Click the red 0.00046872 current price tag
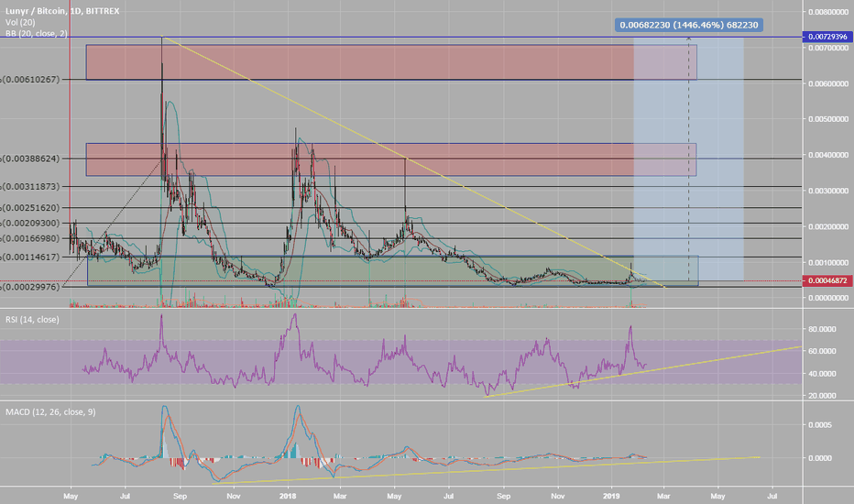This screenshot has width=854, height=504. click(x=827, y=280)
